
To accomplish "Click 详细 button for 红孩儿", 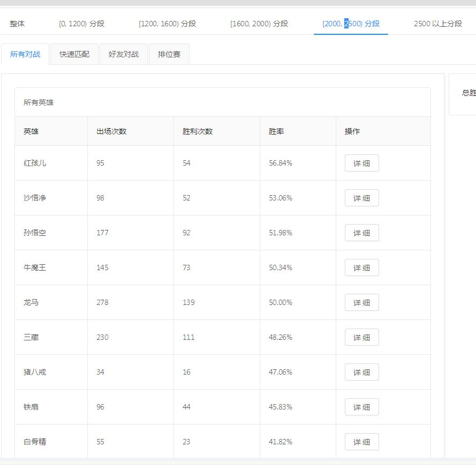I will [x=361, y=163].
